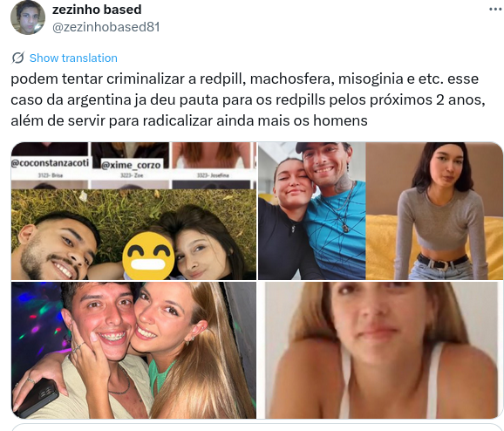Screen dimensions: 504x431
Task: Open the photo of the couple lying on grass
Action: (133, 234)
